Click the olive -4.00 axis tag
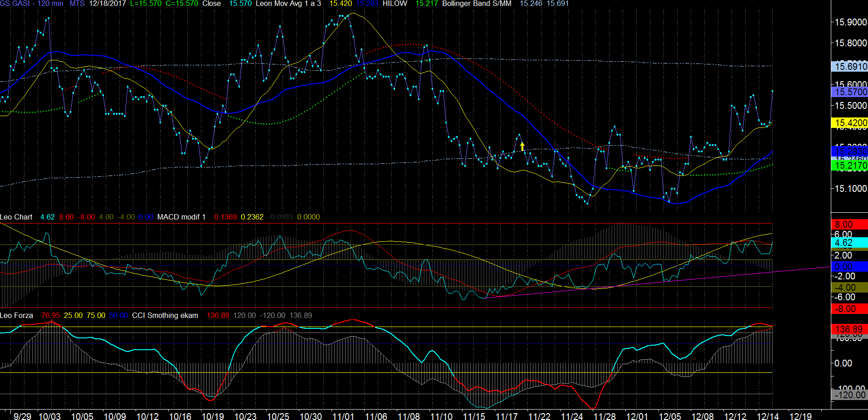Screen dimensions: 868x420 (849, 288)
